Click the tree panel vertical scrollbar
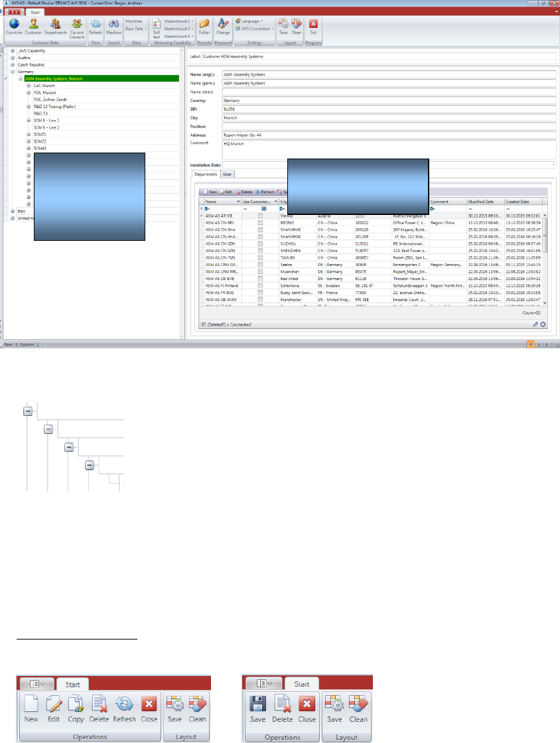This screenshot has width=560, height=743. coord(182,193)
